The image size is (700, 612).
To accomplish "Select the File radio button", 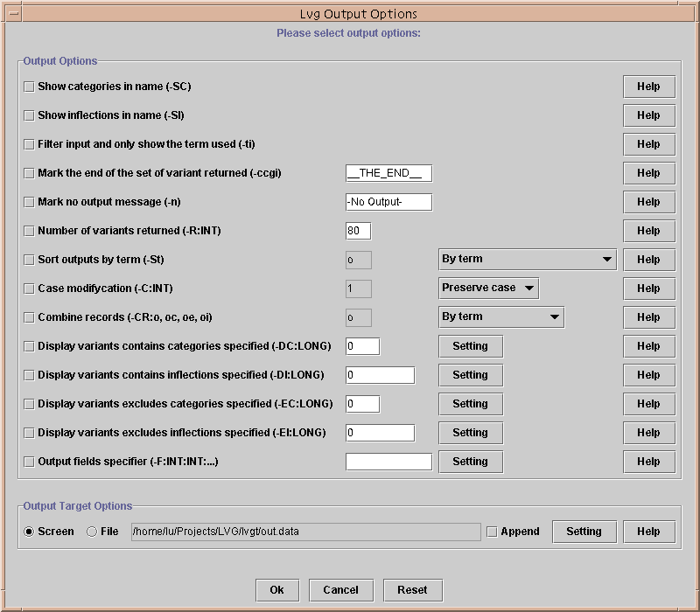I will 92,532.
